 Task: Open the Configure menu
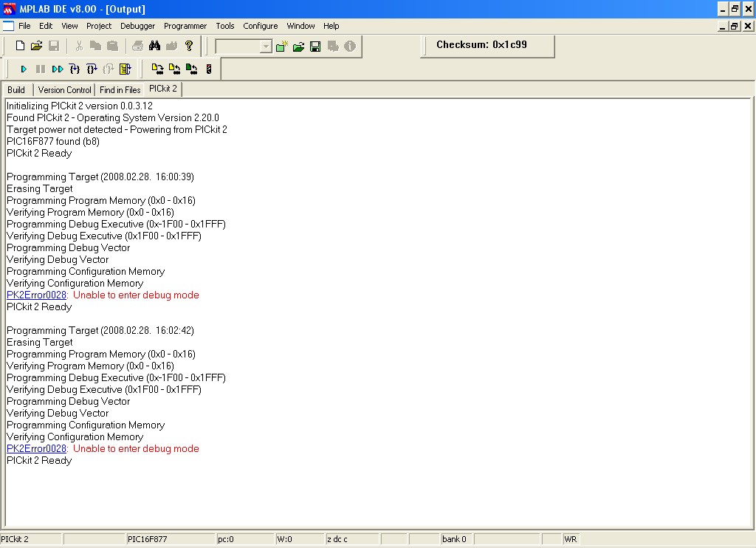point(261,26)
